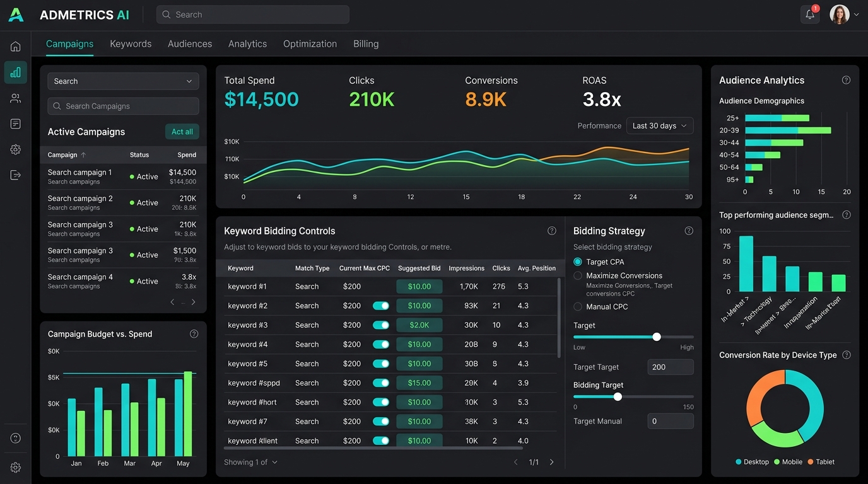Click help icon for Conversion Rate by Device Type

click(x=847, y=355)
